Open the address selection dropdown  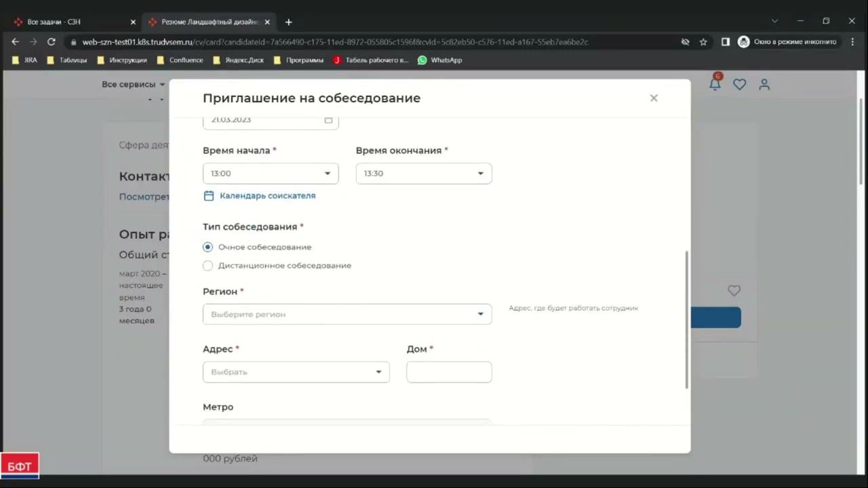point(296,372)
